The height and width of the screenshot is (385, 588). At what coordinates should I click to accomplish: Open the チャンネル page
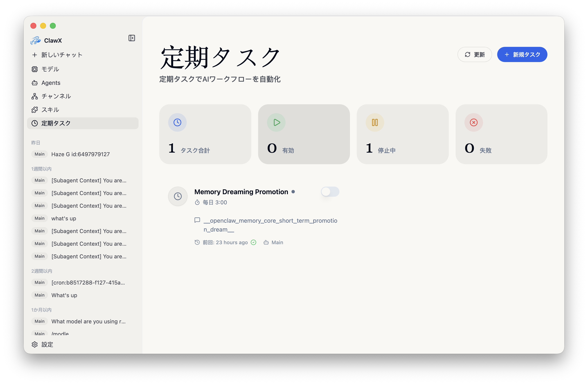point(83,96)
